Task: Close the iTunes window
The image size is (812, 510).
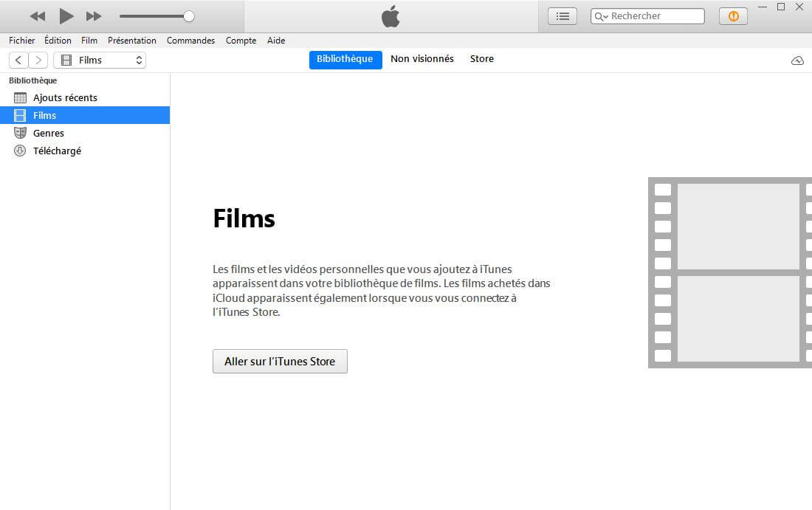Action: (x=799, y=7)
